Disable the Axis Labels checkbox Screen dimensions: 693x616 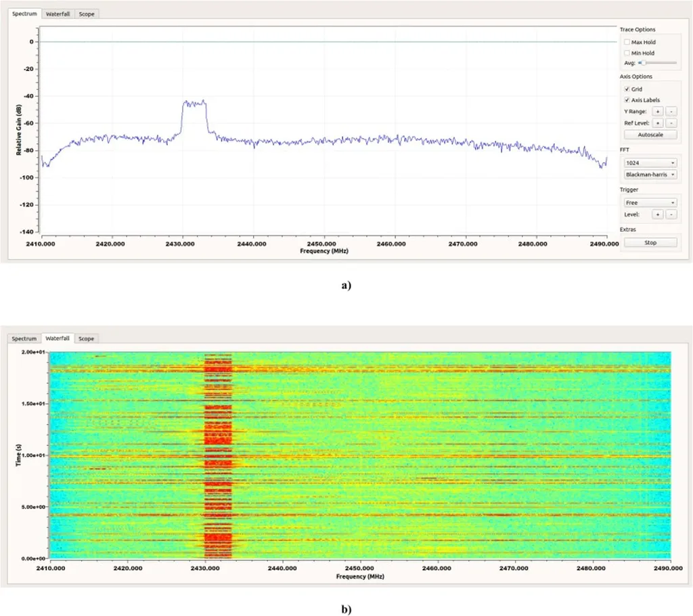pos(627,100)
